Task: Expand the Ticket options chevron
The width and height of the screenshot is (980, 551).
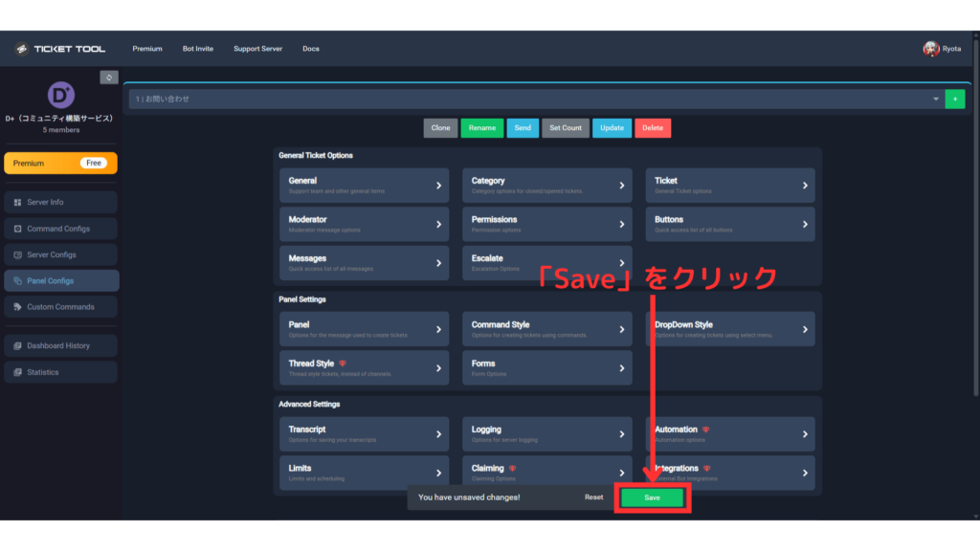Action: pyautogui.click(x=805, y=186)
